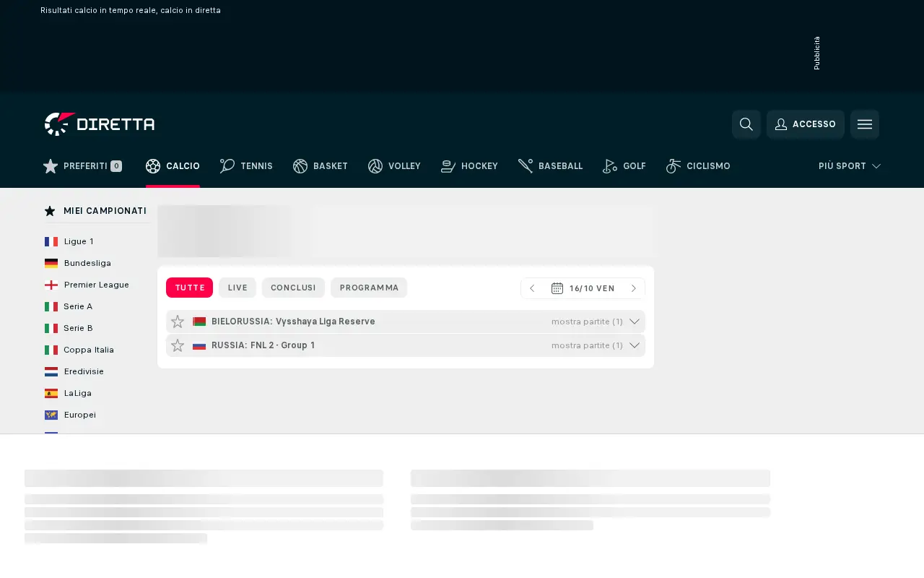Select the Conclusi filter
Image resolution: width=924 pixels, height=578 pixels.
point(293,288)
